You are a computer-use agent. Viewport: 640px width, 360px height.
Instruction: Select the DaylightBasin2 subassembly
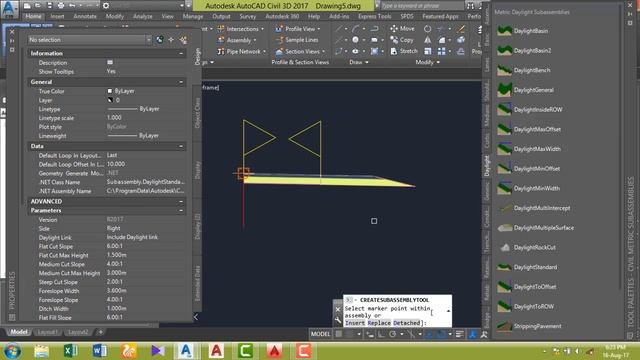(x=532, y=51)
